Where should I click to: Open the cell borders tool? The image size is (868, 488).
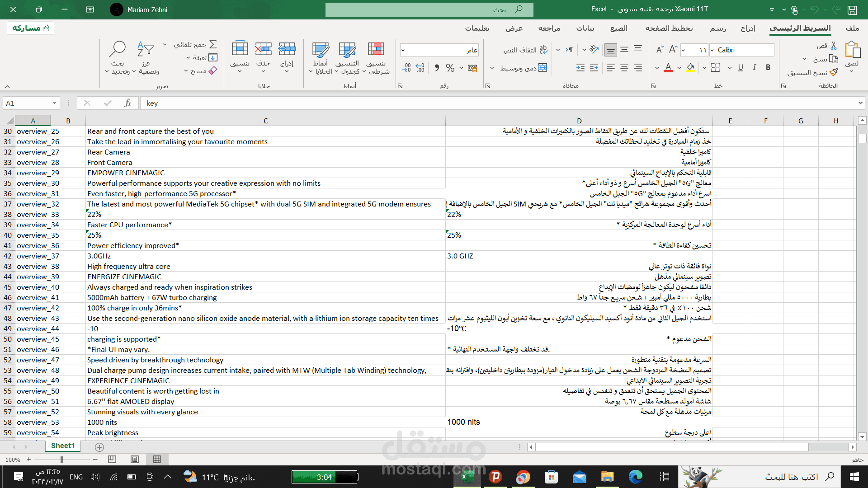click(715, 68)
